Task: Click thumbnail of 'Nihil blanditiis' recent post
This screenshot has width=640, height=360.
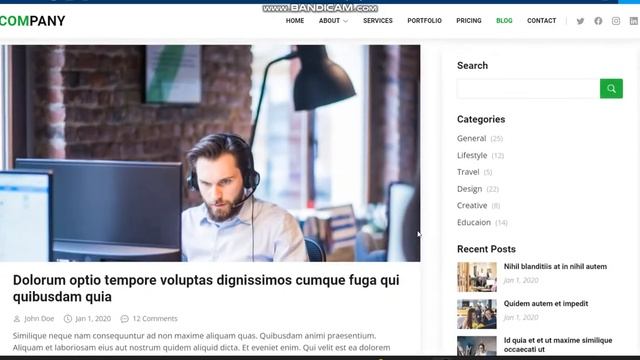Action: pyautogui.click(x=477, y=277)
